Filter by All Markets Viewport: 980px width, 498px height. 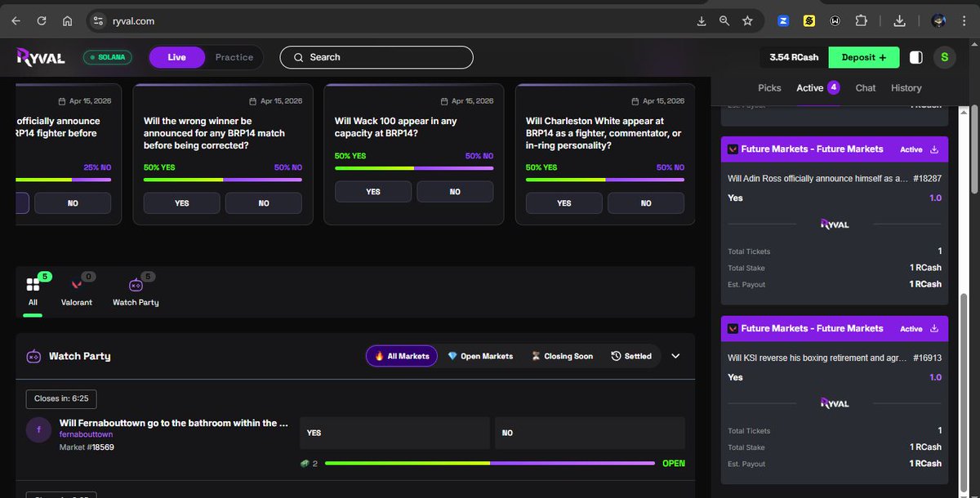[402, 356]
